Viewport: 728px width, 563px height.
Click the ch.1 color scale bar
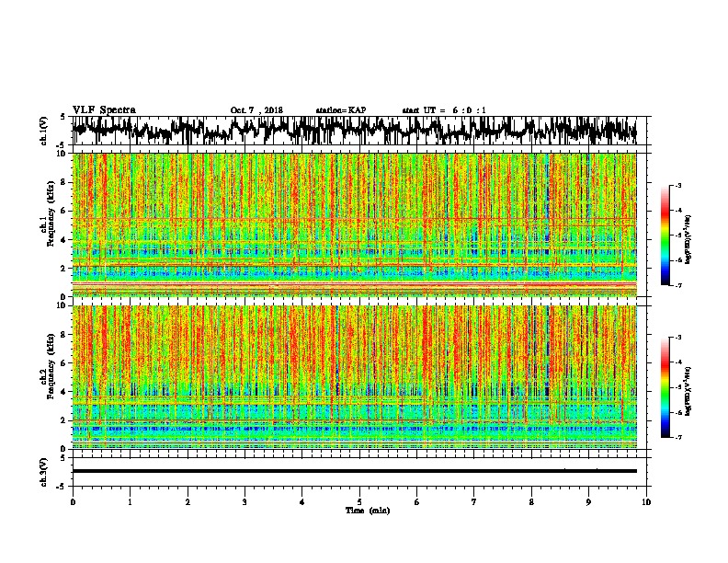pyautogui.click(x=665, y=236)
